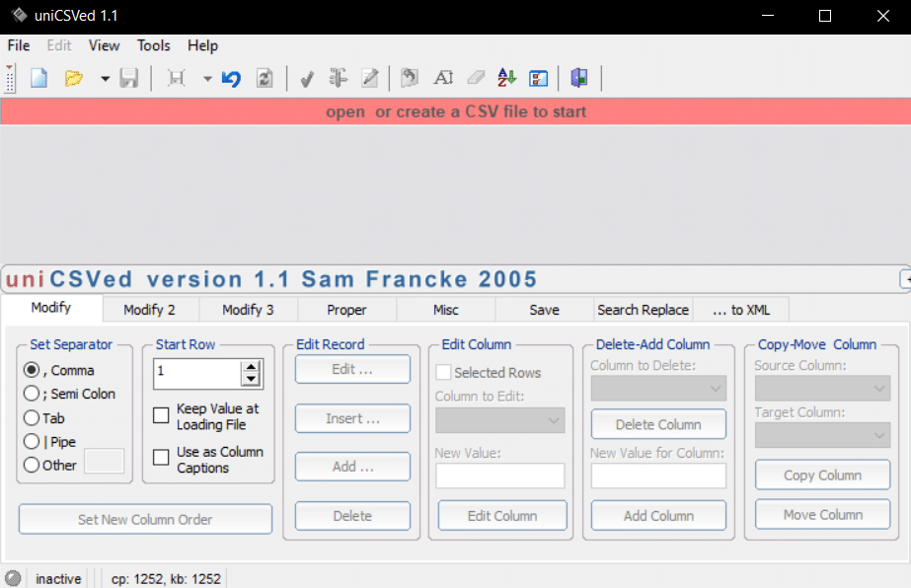The height and width of the screenshot is (588, 911).
Task: Select the Tab separator option
Action: click(x=32, y=417)
